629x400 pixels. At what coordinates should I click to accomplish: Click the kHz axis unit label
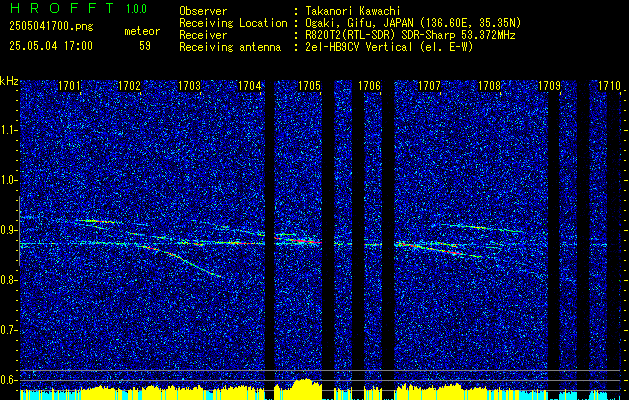coord(9,81)
